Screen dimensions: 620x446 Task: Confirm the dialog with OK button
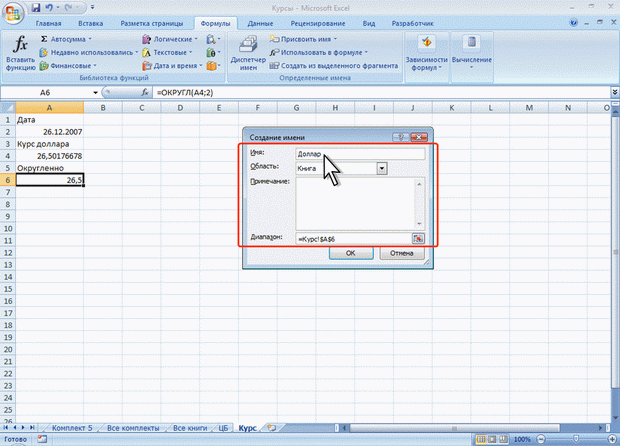pyautogui.click(x=351, y=253)
